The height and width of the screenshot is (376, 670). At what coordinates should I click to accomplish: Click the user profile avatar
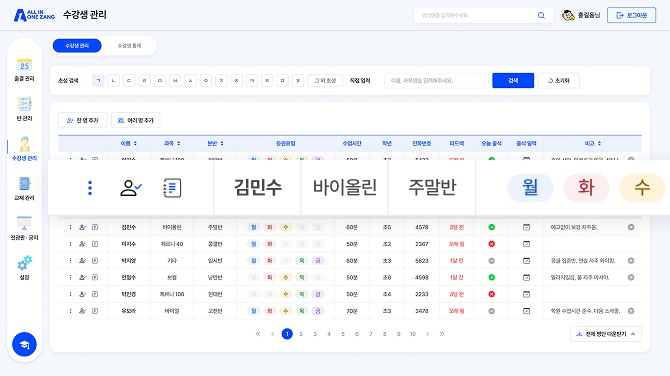click(x=568, y=15)
